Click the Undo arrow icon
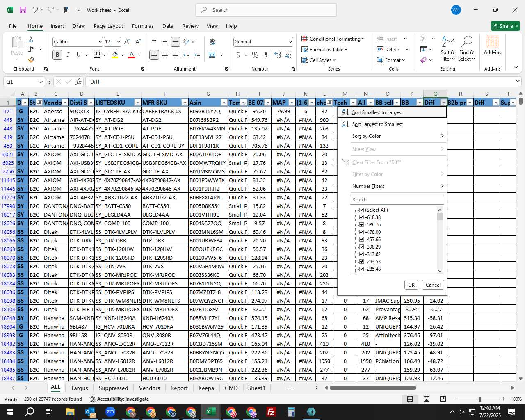 pyautogui.click(x=35, y=10)
